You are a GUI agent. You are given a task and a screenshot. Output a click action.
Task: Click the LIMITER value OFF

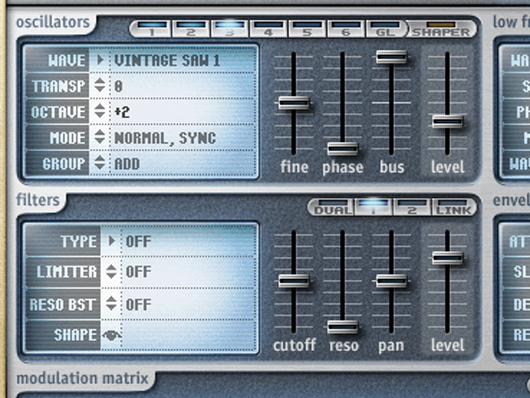(x=139, y=272)
